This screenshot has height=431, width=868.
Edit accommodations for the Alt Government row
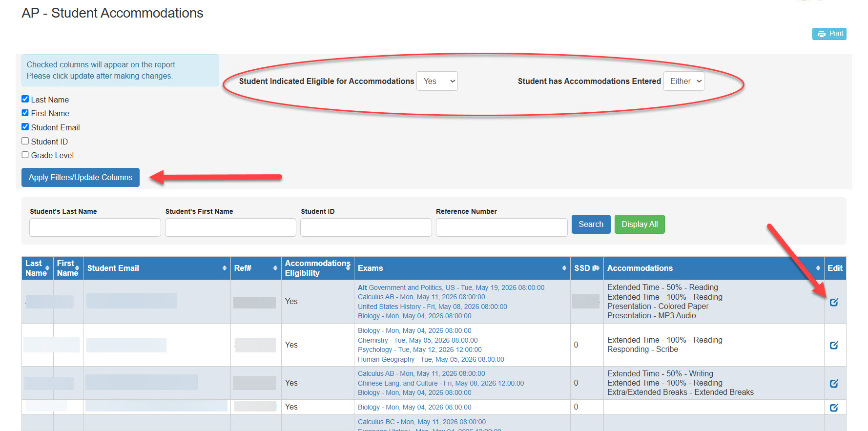[834, 302]
